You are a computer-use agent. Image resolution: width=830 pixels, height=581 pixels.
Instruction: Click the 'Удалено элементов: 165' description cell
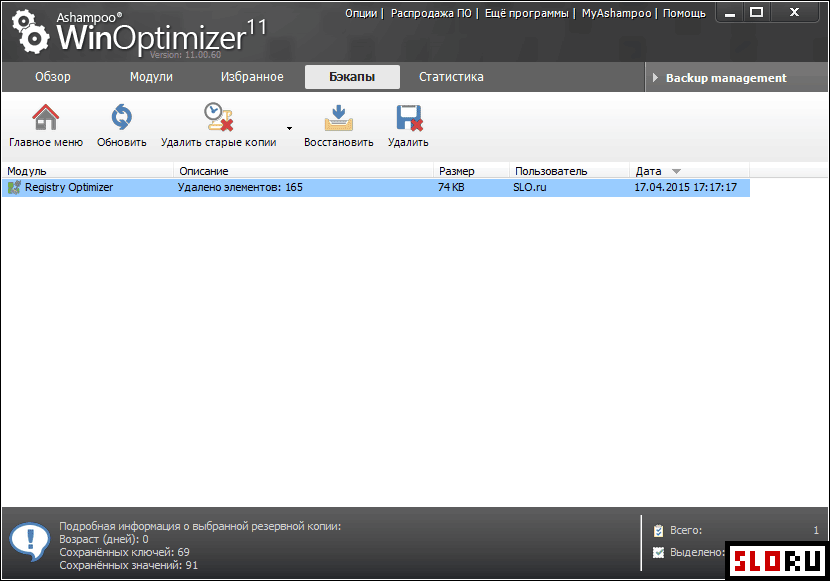[x=240, y=187]
